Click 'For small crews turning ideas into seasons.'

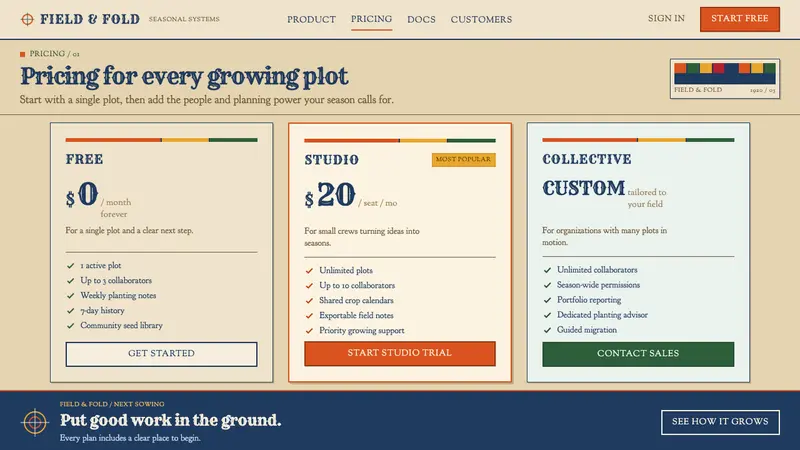click(x=362, y=237)
